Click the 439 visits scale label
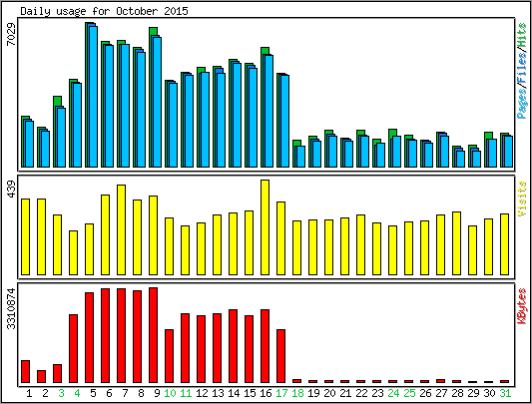Image resolution: width=532 pixels, height=404 pixels. pos(12,190)
